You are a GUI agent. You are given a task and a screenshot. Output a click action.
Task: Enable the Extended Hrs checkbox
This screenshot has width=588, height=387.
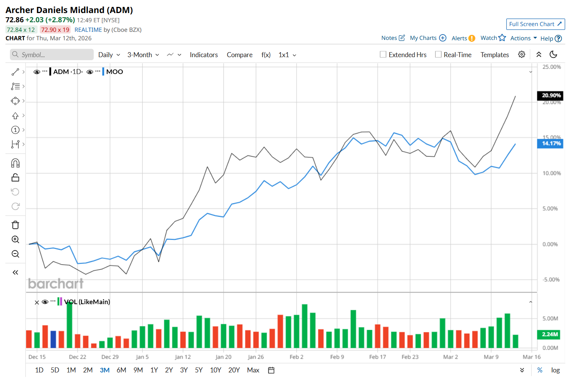click(x=383, y=54)
